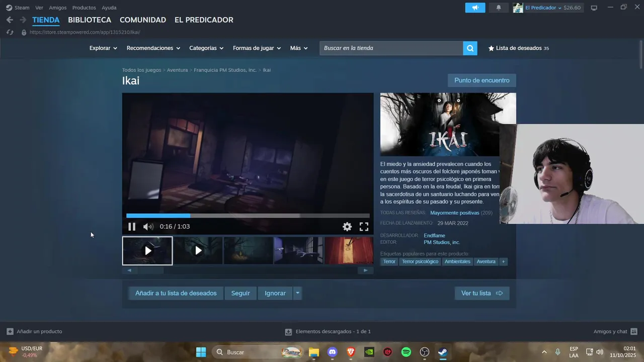
Task: Open the announcements megaphone button
Action: (475, 8)
